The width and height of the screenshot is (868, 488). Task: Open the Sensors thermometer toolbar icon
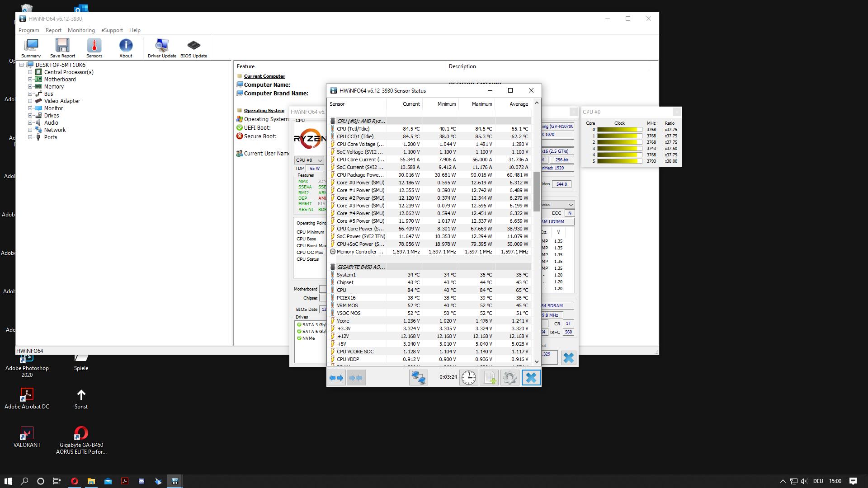tap(94, 47)
